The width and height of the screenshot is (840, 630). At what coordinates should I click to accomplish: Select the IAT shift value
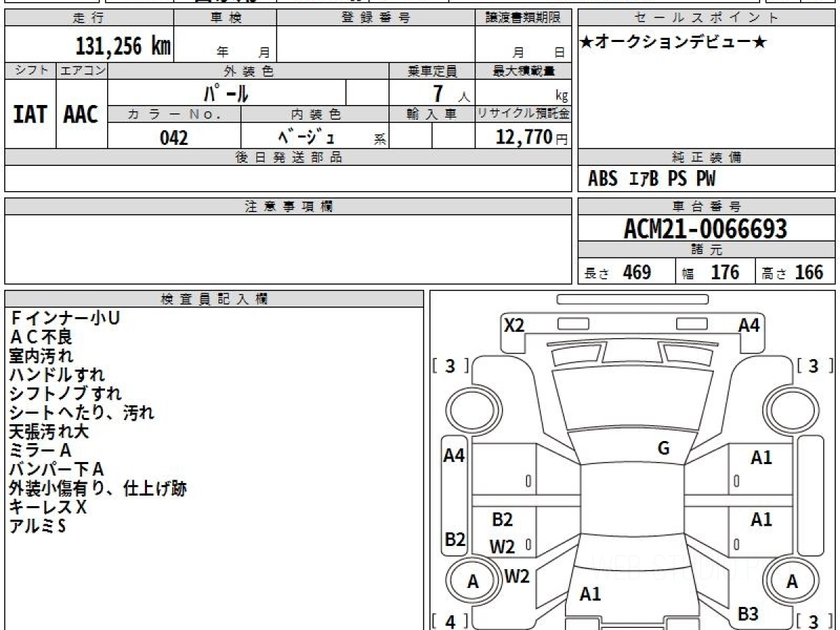tap(30, 115)
